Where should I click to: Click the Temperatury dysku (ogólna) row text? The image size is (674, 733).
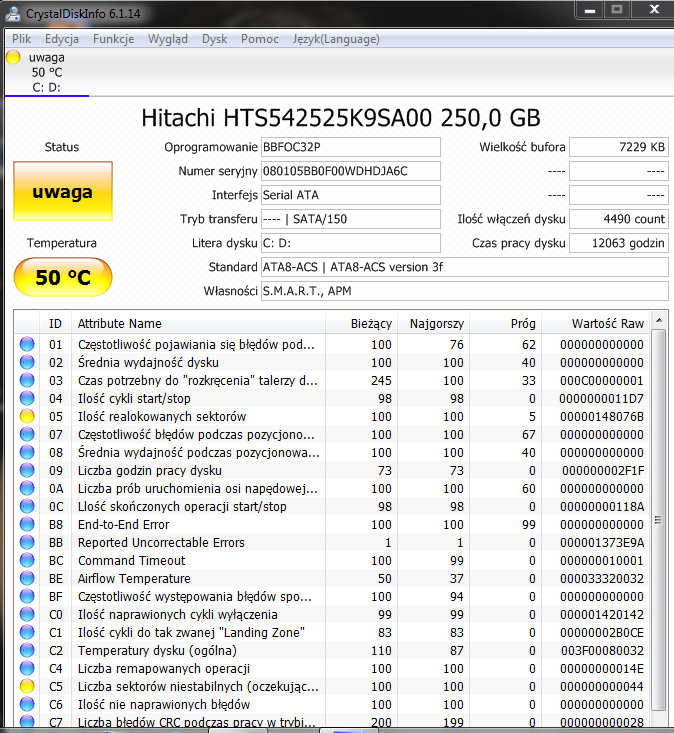click(157, 650)
